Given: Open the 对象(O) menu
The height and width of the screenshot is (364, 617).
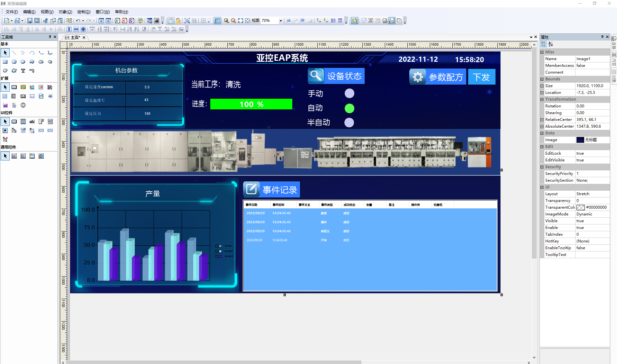Looking at the screenshot, I should pos(65,12).
